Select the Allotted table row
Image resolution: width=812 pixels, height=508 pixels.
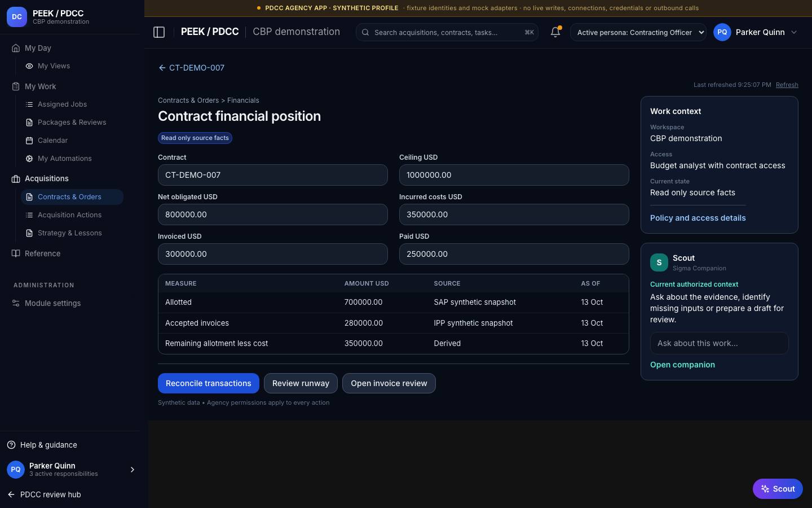(394, 303)
